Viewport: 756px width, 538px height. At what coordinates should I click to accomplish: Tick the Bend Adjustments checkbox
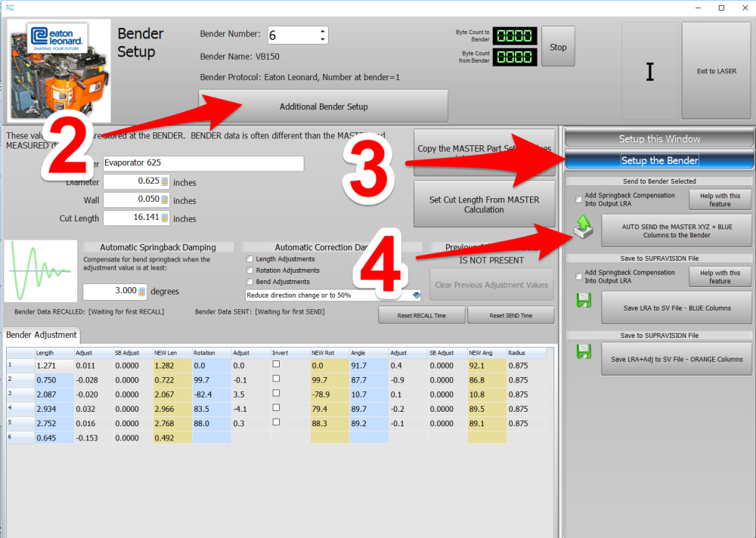(250, 282)
